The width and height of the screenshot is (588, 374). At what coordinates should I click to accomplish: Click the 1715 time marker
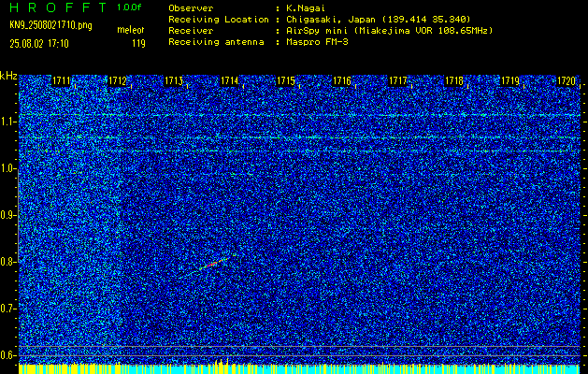[x=286, y=80]
